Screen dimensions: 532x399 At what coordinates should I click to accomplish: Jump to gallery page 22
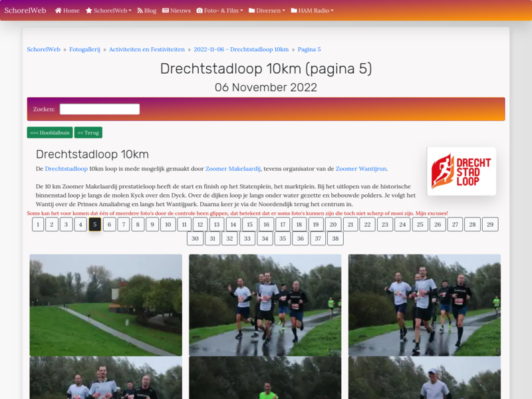click(368, 224)
